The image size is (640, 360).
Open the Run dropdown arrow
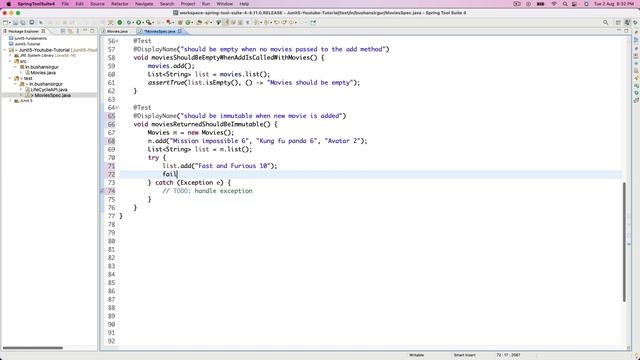(143, 22)
